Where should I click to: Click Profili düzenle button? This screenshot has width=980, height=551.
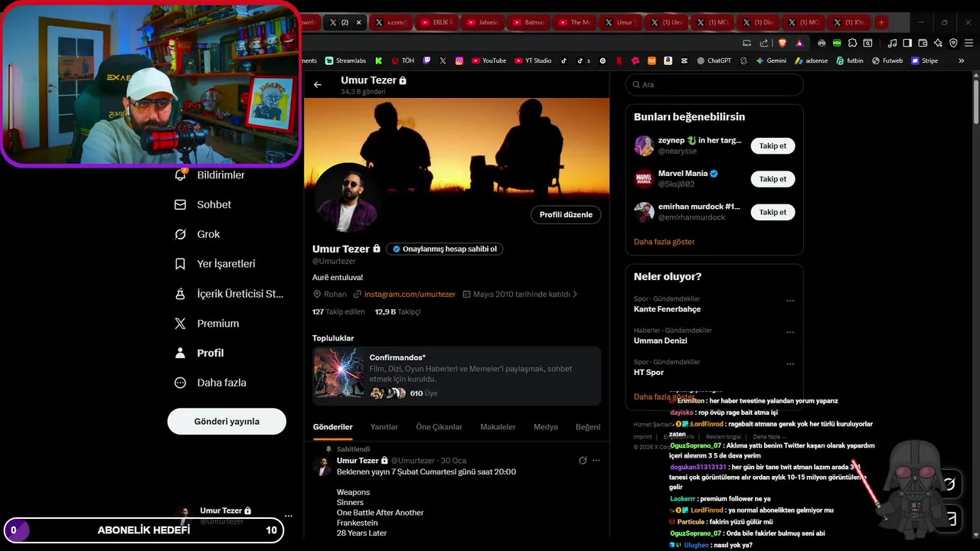click(566, 215)
